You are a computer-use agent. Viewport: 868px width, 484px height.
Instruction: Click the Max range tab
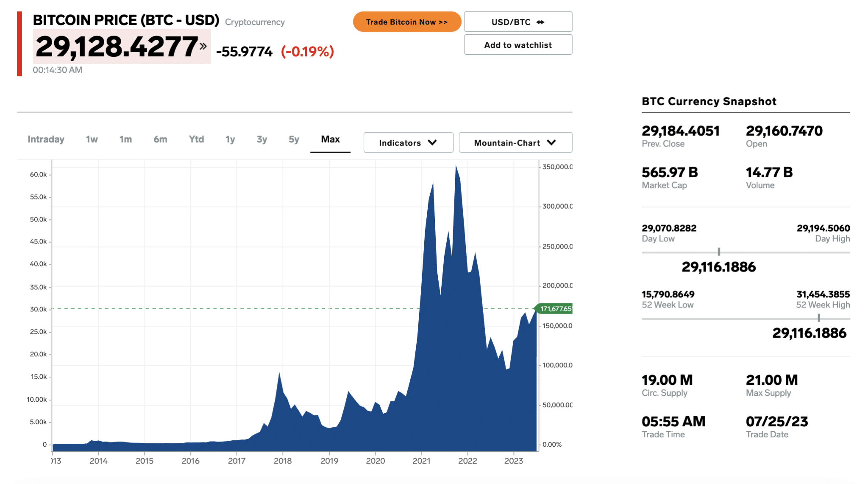click(330, 139)
